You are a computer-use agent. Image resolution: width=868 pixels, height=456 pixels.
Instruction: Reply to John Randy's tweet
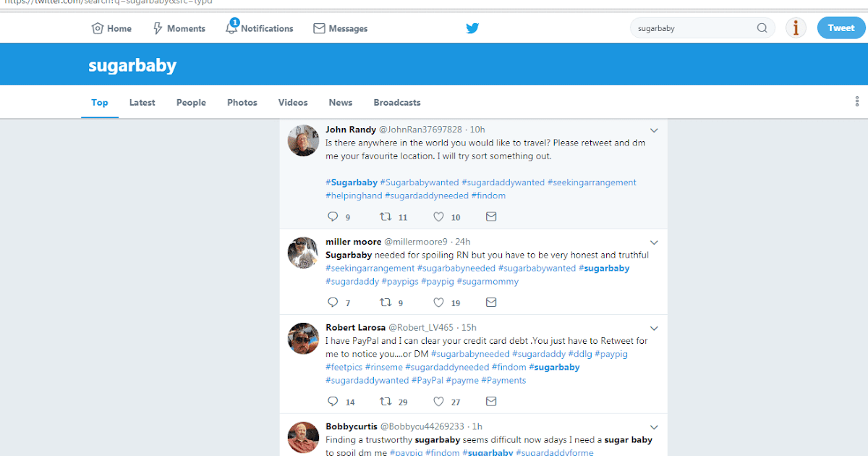point(333,216)
